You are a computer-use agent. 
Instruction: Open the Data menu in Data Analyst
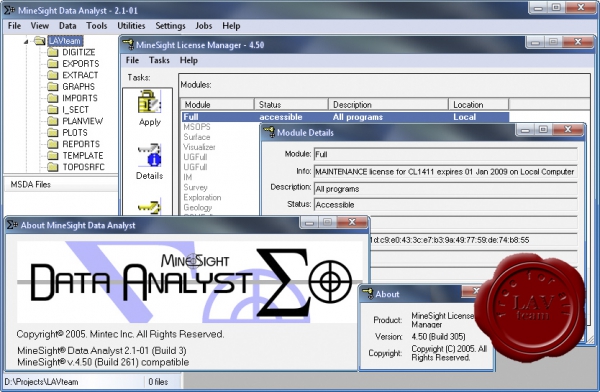[x=67, y=26]
